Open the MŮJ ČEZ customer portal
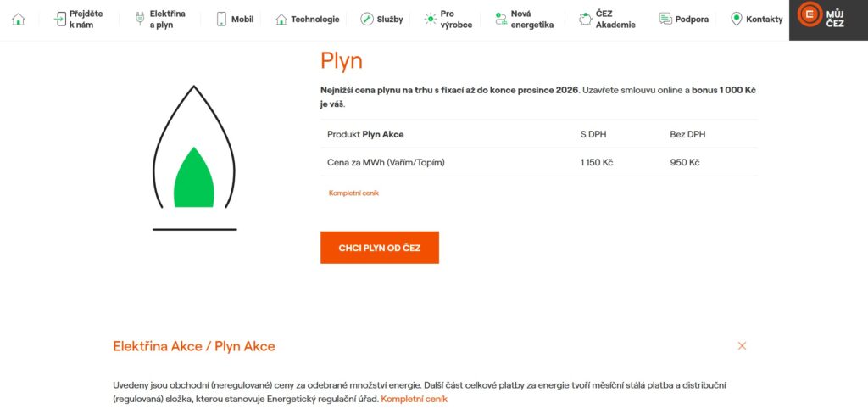The height and width of the screenshot is (420, 868). pyautogui.click(x=829, y=20)
